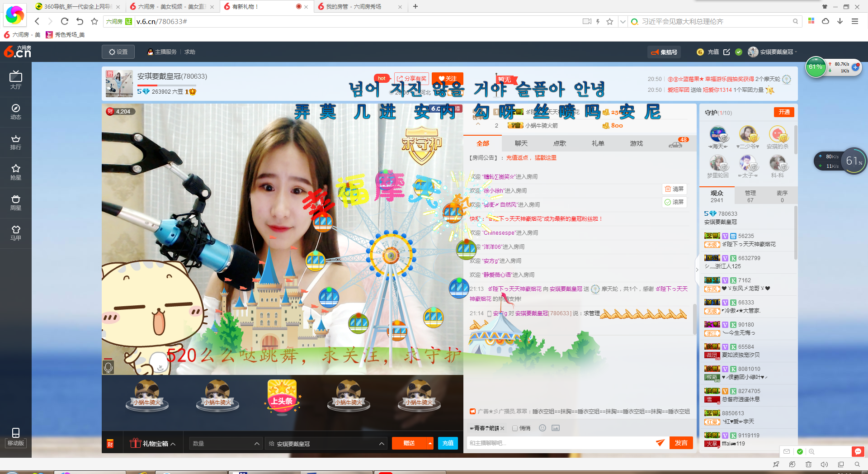Click the 发言 send message button

(681, 443)
